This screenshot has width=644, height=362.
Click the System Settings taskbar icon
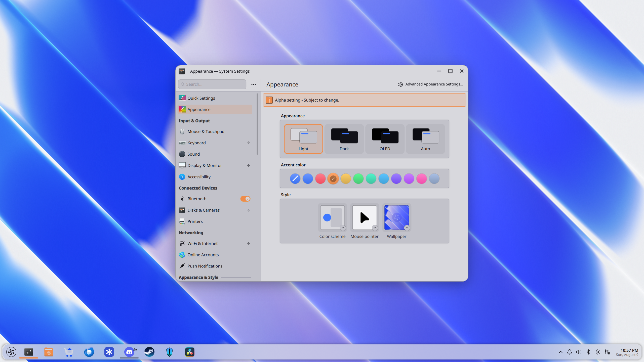click(x=29, y=352)
